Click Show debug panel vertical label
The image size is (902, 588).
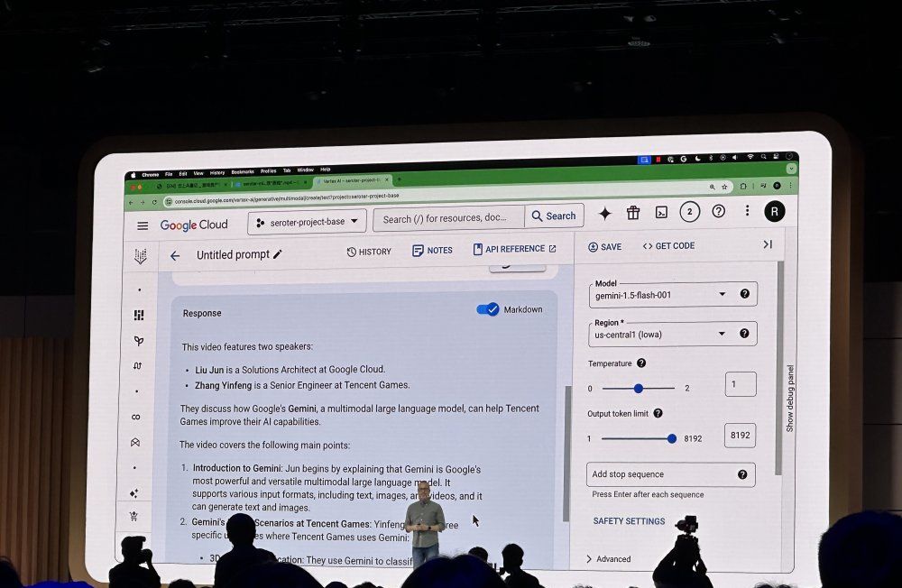point(790,398)
